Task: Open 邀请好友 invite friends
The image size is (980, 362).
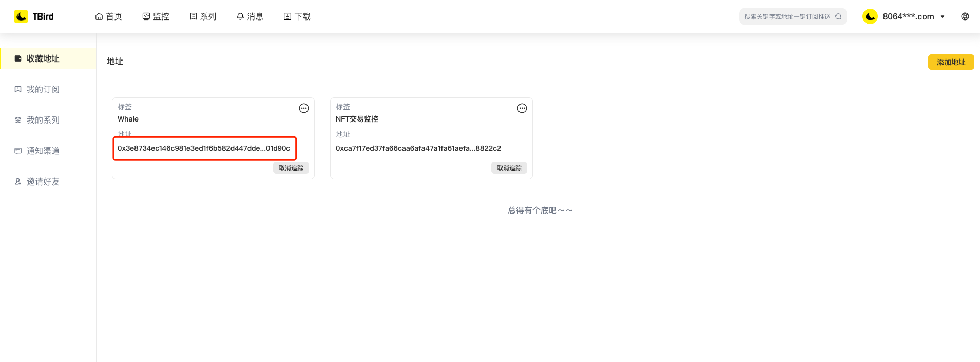Action: [43, 182]
